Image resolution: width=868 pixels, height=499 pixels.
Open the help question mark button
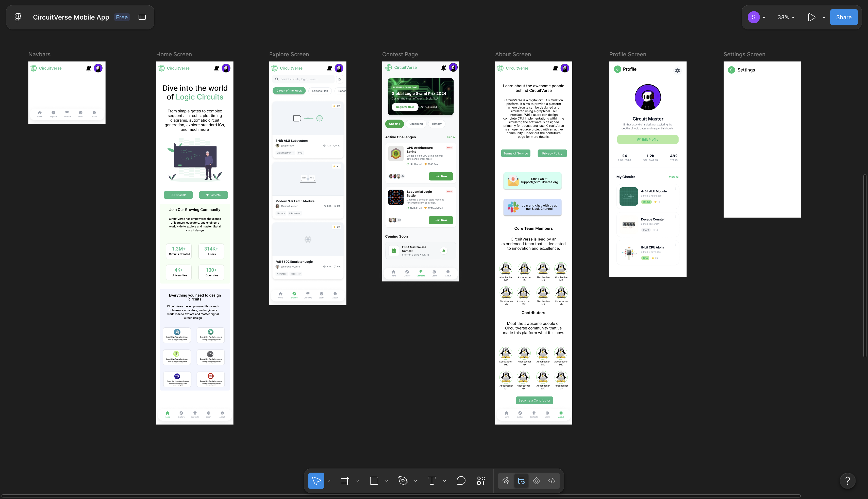(847, 480)
